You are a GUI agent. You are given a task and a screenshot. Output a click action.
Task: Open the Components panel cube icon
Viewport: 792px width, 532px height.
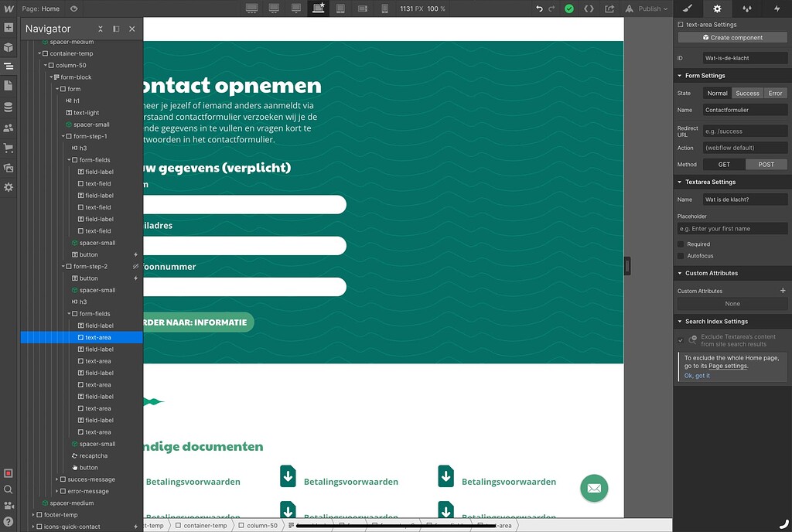pyautogui.click(x=9, y=46)
